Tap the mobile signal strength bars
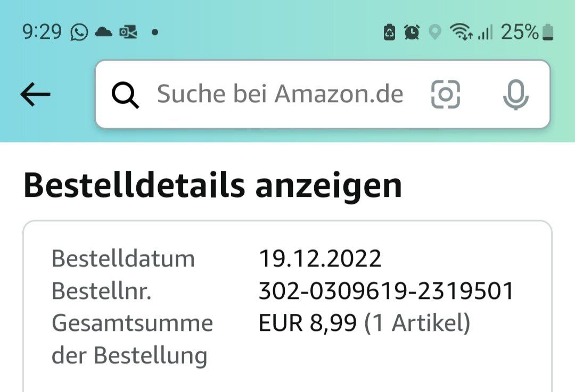 click(x=485, y=33)
